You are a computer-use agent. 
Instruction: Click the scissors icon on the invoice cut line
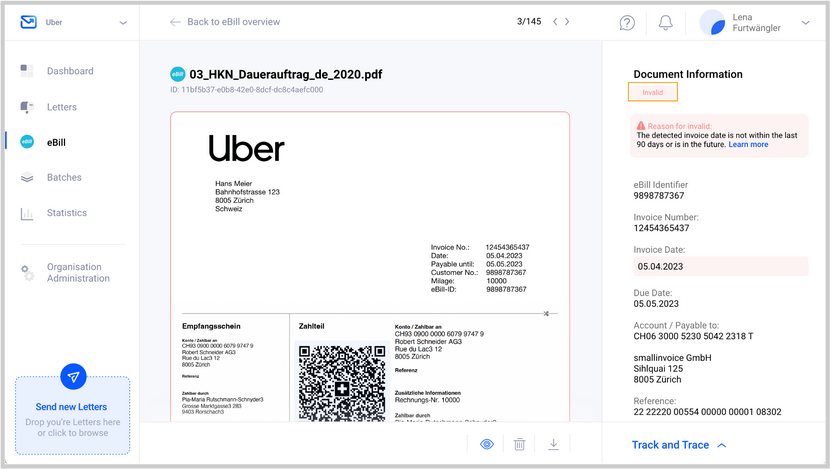pyautogui.click(x=546, y=314)
